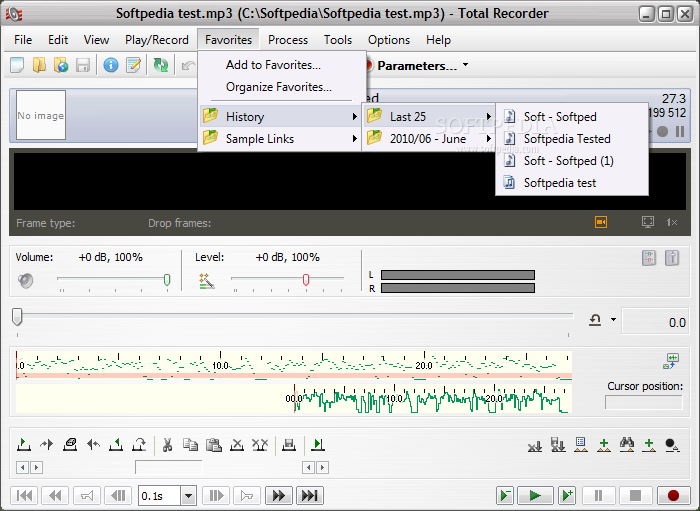The width and height of the screenshot is (700, 511).
Task: Click the Pause button
Action: pyautogui.click(x=598, y=495)
